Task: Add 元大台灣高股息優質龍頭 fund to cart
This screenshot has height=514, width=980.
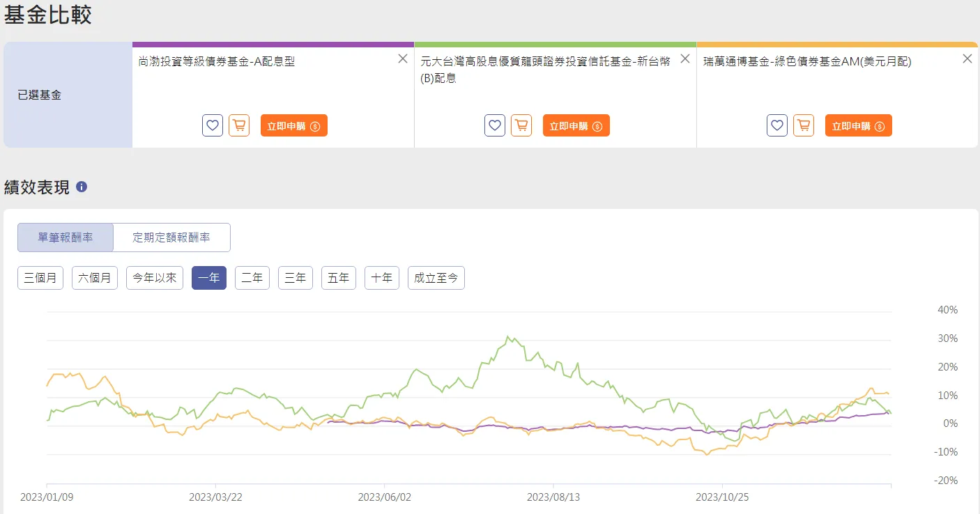Action: (521, 126)
